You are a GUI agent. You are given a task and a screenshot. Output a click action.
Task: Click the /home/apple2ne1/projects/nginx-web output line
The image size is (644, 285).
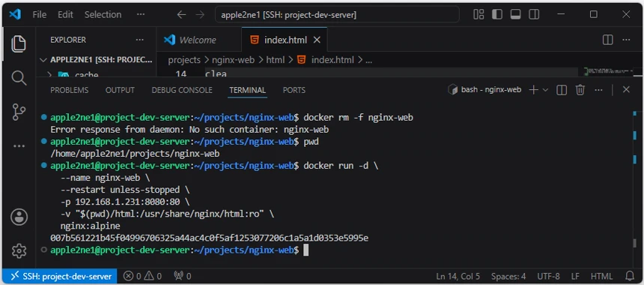[135, 154]
